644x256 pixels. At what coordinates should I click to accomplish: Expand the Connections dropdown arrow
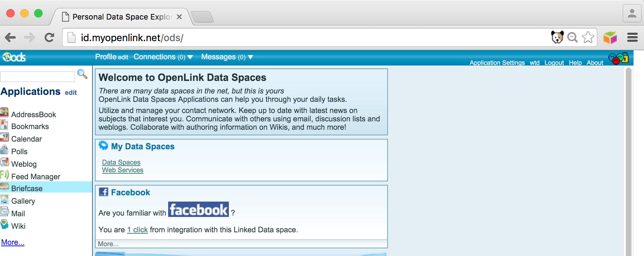coord(190,57)
